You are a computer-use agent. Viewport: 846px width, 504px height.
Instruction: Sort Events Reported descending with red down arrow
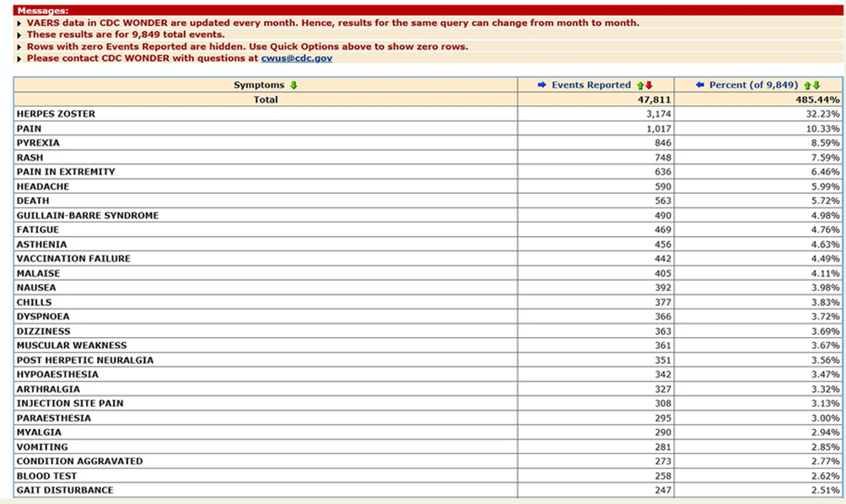click(x=649, y=85)
